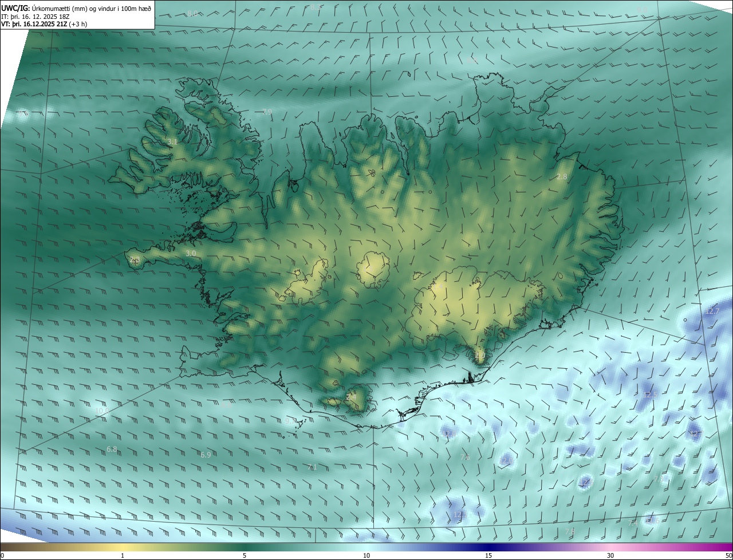Click the 5 tick on the color scale

tap(245, 555)
